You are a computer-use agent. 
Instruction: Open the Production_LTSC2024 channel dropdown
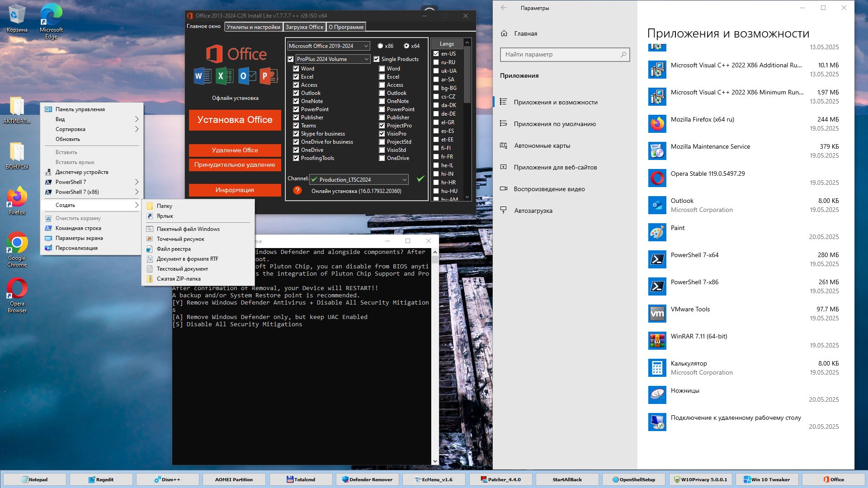click(359, 179)
